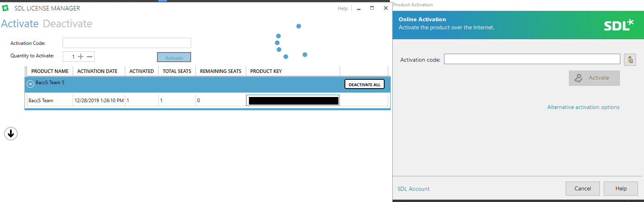The image size is (644, 202).
Task: Sort by TOTAL SEATS column header
Action: pyautogui.click(x=177, y=71)
